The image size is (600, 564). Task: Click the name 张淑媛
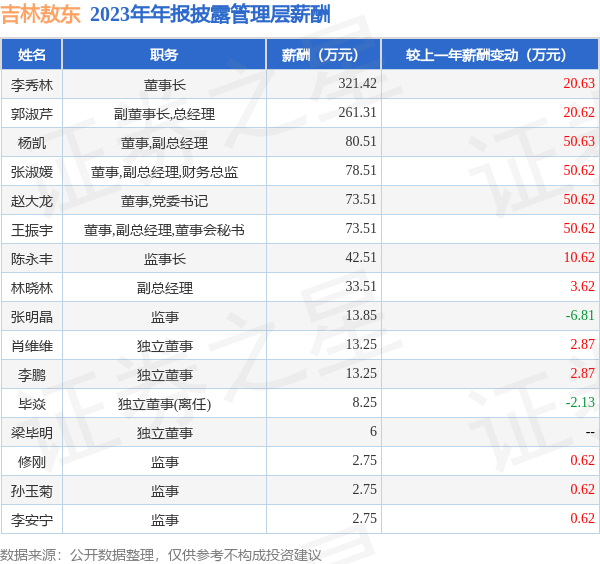coord(32,171)
